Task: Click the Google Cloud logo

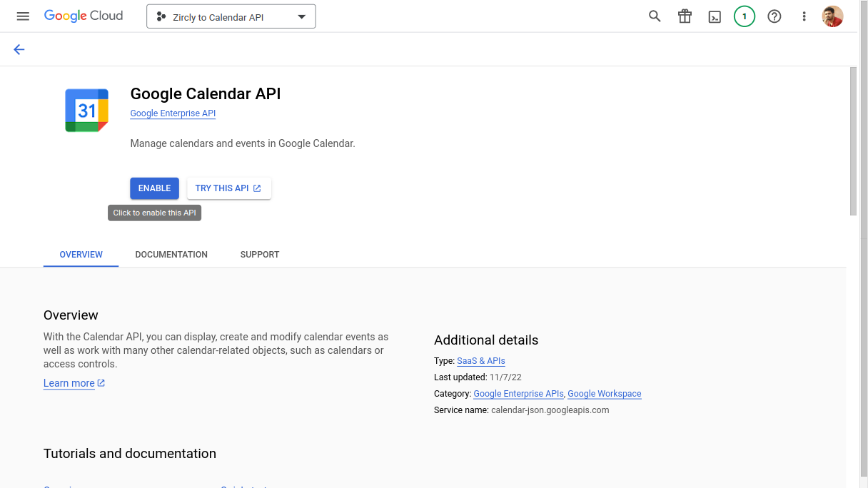Action: tap(84, 16)
